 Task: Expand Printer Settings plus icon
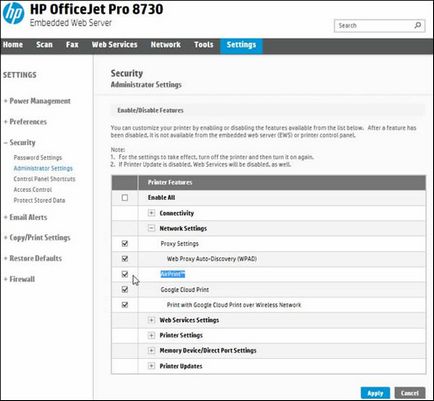(151, 335)
